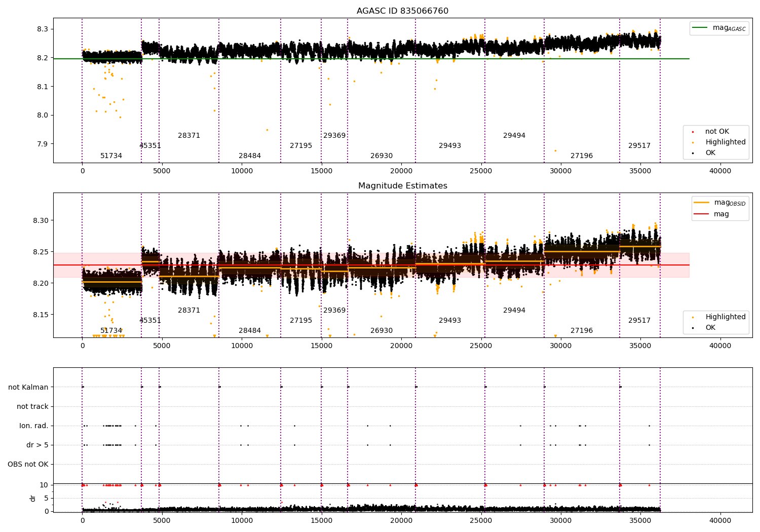
Task: Click the 'Magnitude Estimates' subplot title
Action: (402, 186)
